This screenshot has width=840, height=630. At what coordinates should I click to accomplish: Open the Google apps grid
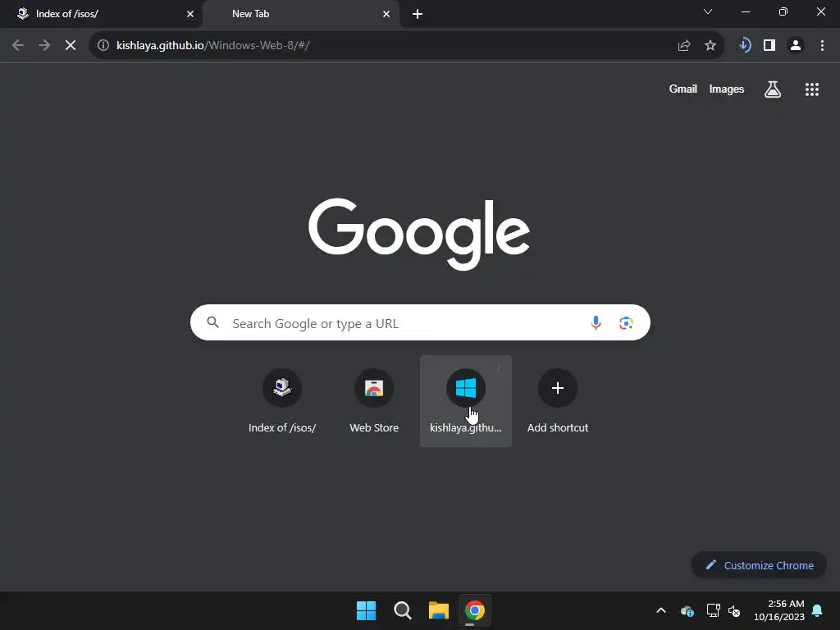pos(812,89)
